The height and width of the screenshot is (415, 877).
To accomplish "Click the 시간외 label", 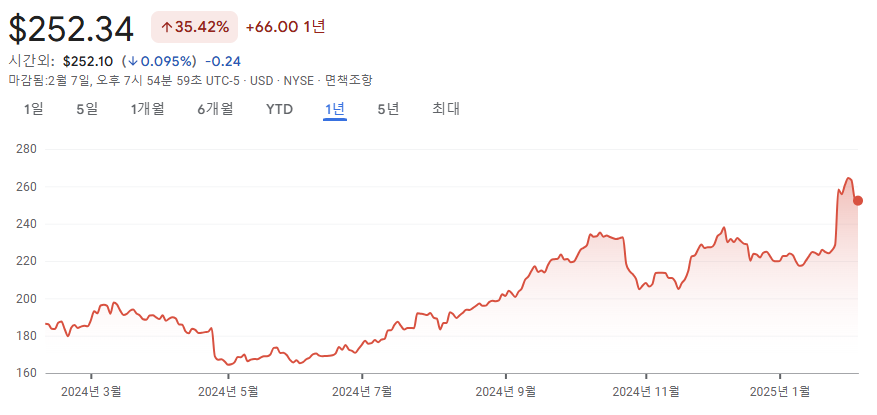I will pos(31,61).
